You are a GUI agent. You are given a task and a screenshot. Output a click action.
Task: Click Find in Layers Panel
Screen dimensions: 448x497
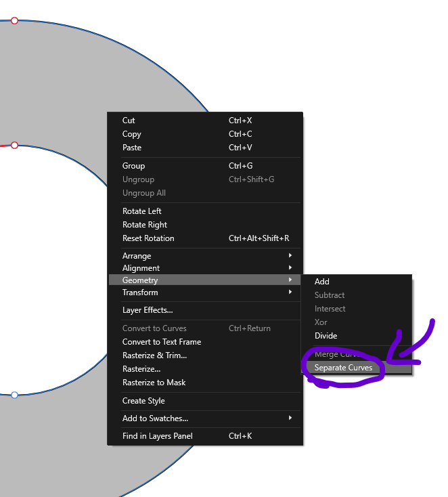[157, 436]
